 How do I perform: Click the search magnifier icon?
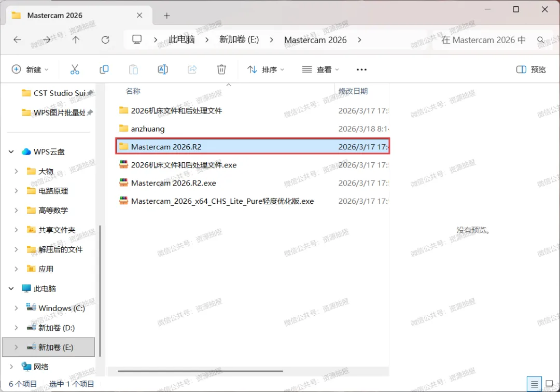click(x=541, y=39)
